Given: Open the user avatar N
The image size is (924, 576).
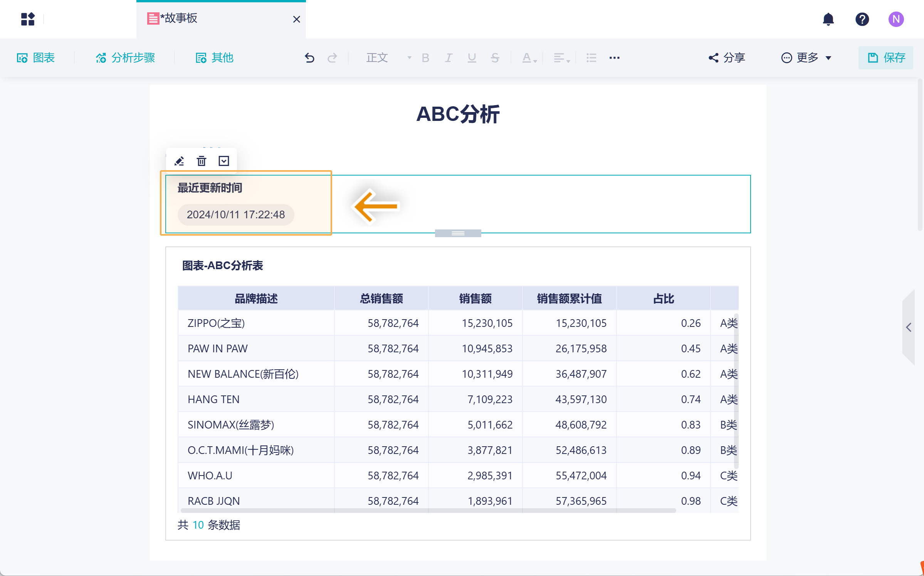Looking at the screenshot, I should pos(896,19).
